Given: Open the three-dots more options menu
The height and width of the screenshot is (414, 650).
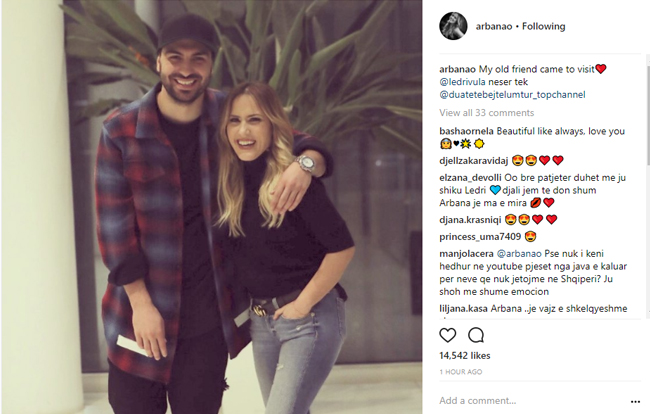Looking at the screenshot, I should (635, 401).
